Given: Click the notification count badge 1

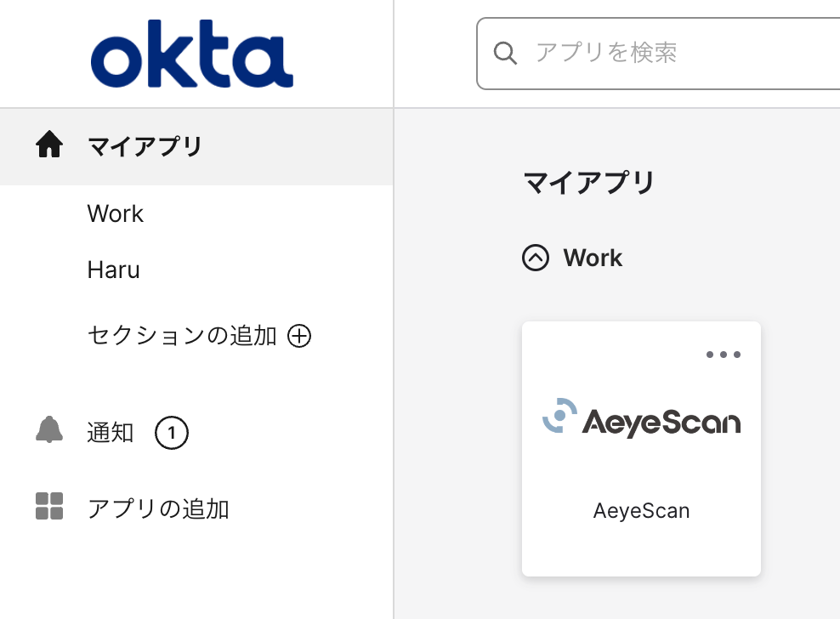Looking at the screenshot, I should (172, 433).
